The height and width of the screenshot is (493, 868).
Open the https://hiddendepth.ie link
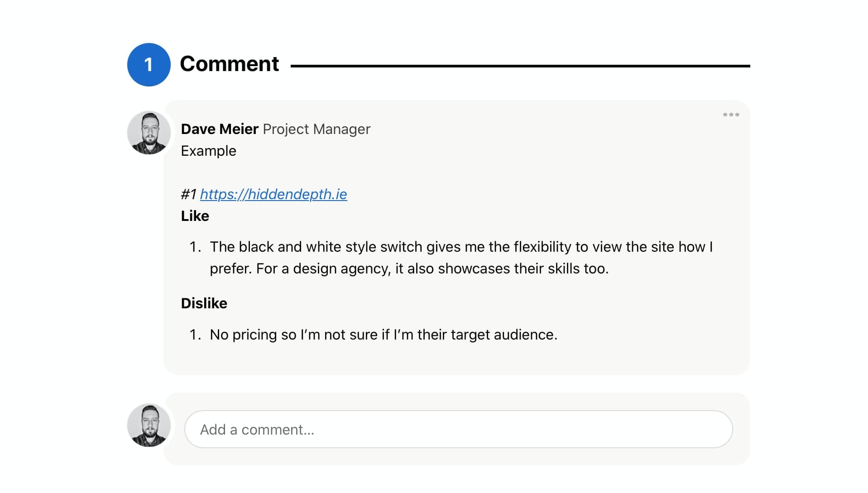click(x=273, y=194)
